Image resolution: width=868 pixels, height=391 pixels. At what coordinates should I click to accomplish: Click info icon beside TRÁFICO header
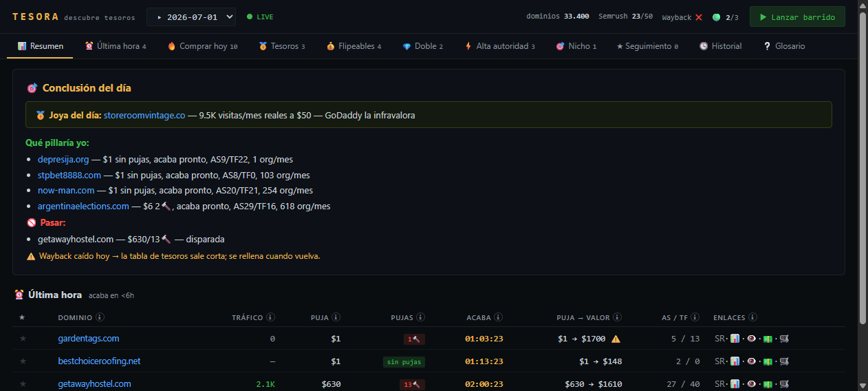[x=270, y=317]
